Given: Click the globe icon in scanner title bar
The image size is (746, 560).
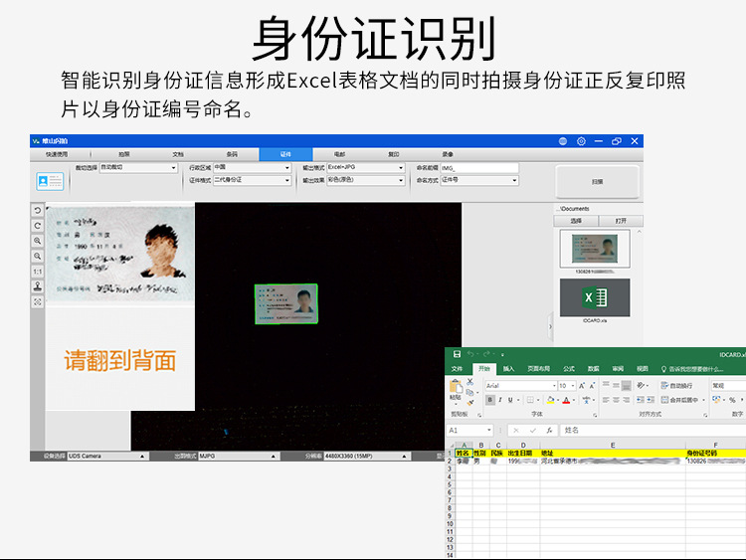Looking at the screenshot, I should pyautogui.click(x=563, y=141).
